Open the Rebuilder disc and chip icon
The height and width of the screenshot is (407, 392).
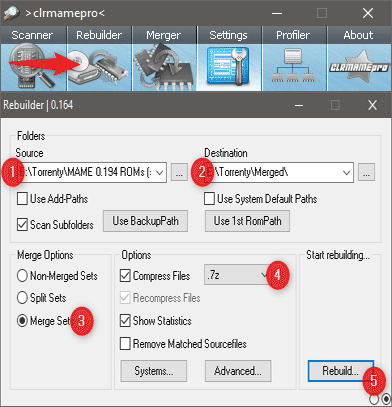pyautogui.click(x=99, y=68)
